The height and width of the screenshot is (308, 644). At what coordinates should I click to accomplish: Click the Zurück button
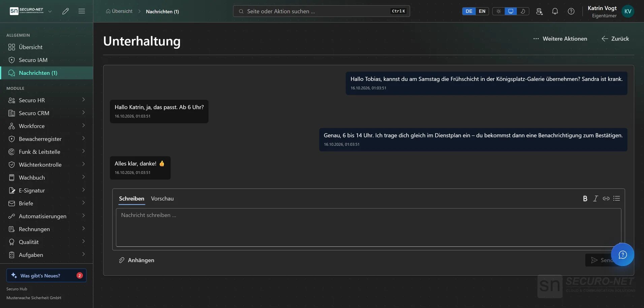tap(615, 39)
